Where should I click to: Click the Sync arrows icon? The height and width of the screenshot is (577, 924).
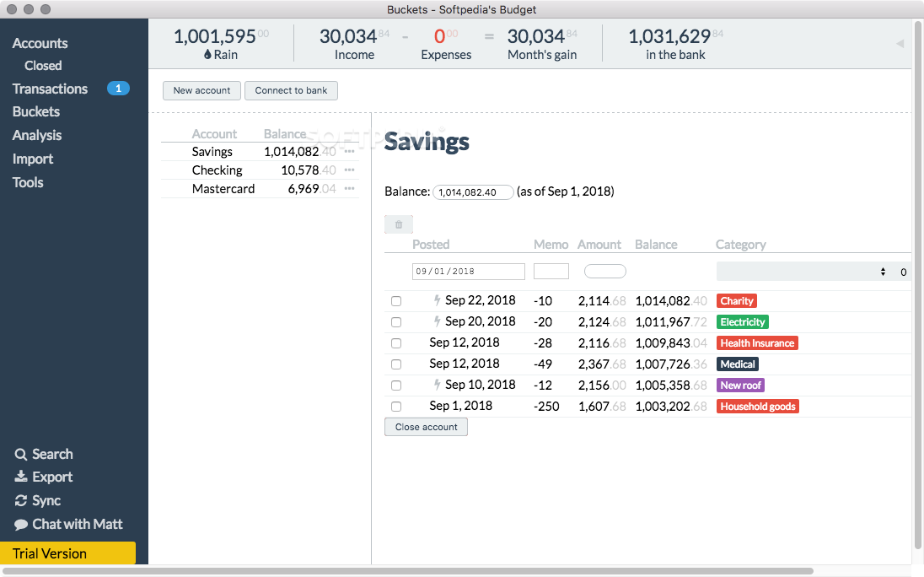point(20,500)
